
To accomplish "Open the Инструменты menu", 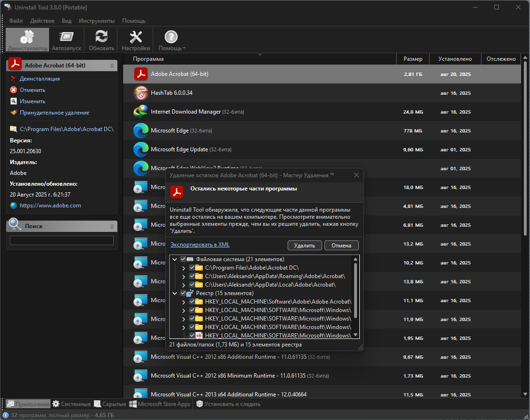I will pyautogui.click(x=97, y=21).
